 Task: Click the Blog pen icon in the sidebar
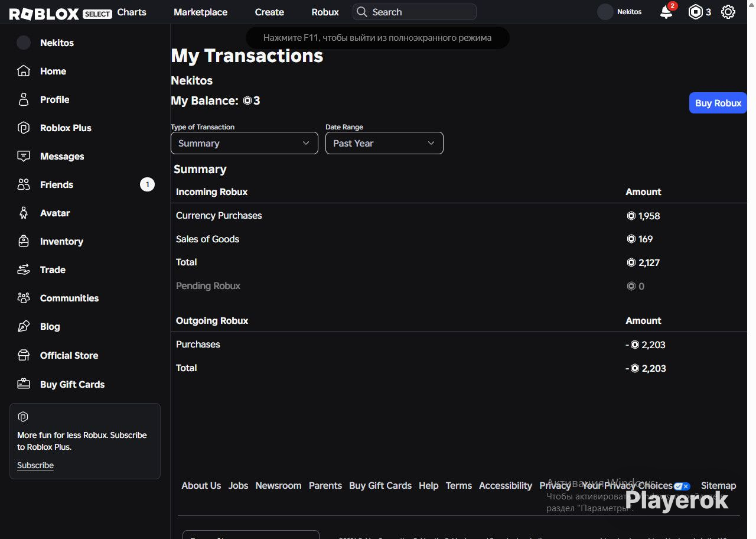(x=24, y=326)
